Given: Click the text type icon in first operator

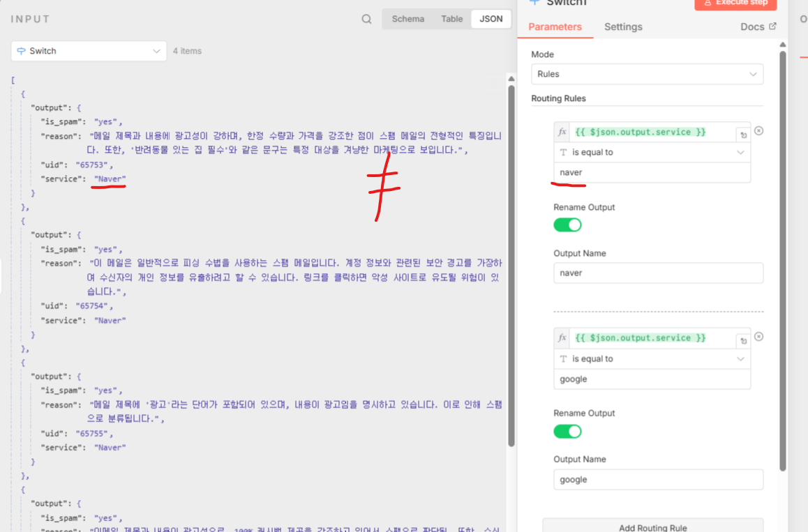Looking at the screenshot, I should pos(562,153).
